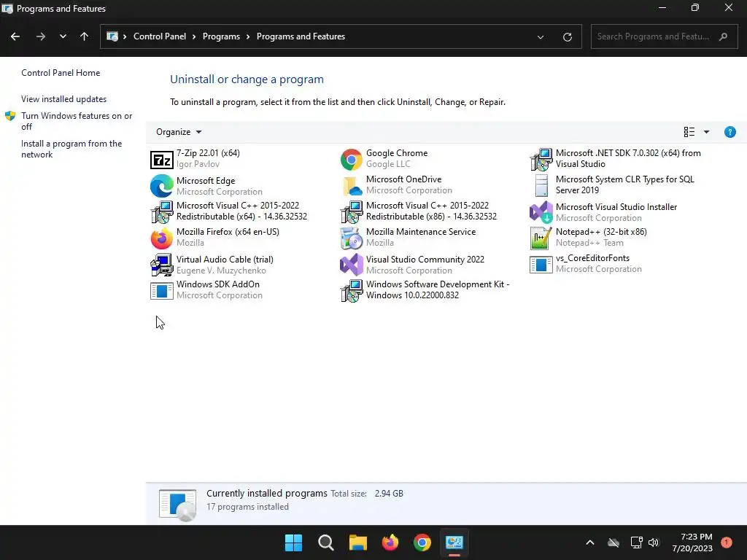Select 'Eugene V. Muzychenko' publisher text
The width and height of the screenshot is (747, 560).
221,271
